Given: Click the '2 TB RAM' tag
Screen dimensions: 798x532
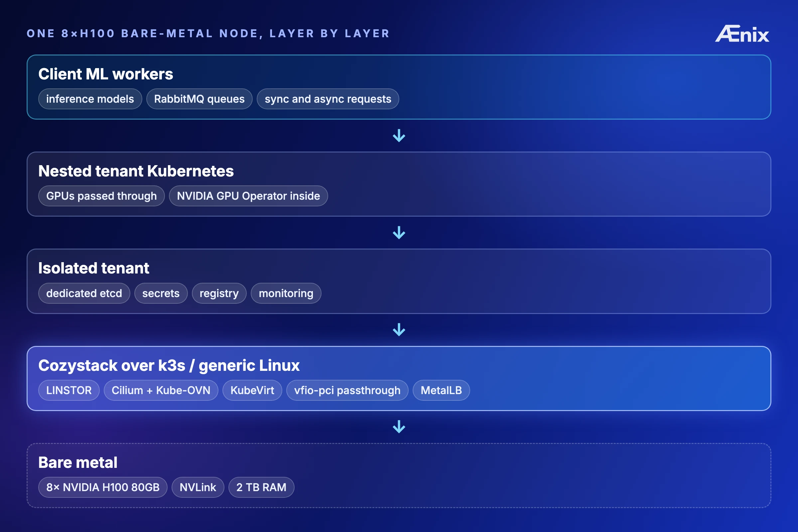Looking at the screenshot, I should click(261, 487).
